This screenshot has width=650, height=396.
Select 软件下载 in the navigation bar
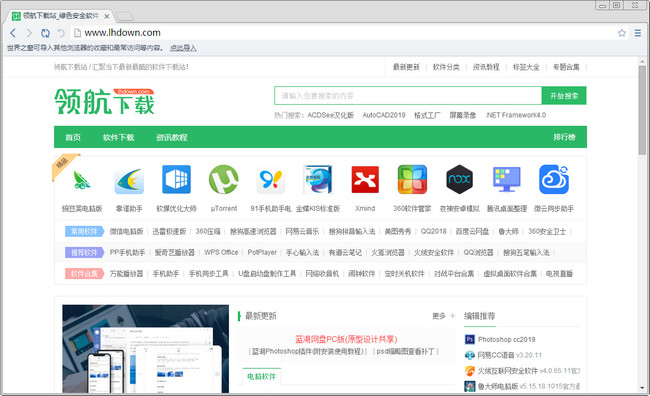[x=119, y=137]
